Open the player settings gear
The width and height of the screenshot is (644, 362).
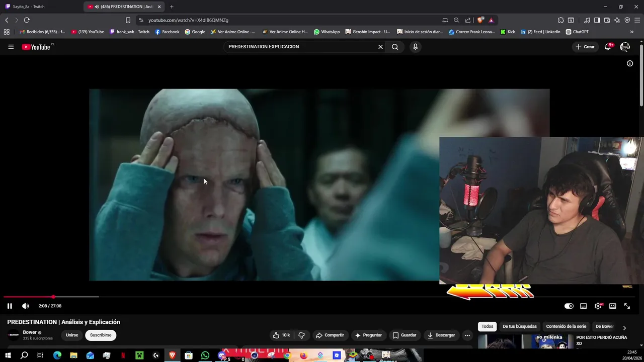(598, 306)
